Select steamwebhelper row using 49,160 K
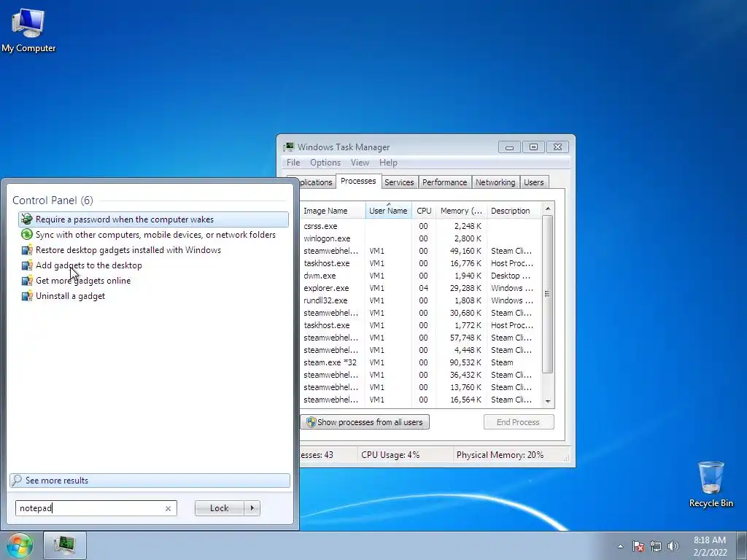This screenshot has height=560, width=747. click(421, 251)
